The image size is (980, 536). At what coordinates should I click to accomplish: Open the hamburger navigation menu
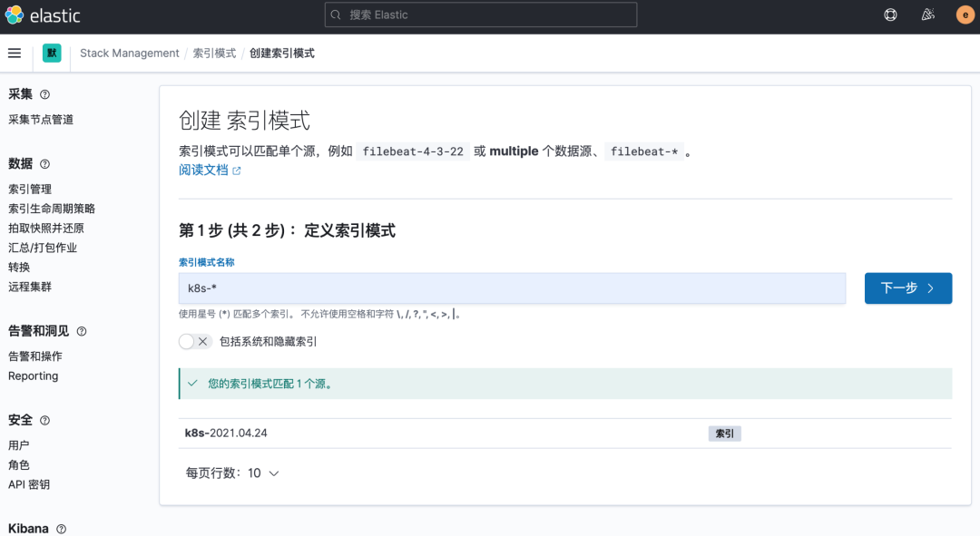coord(15,54)
